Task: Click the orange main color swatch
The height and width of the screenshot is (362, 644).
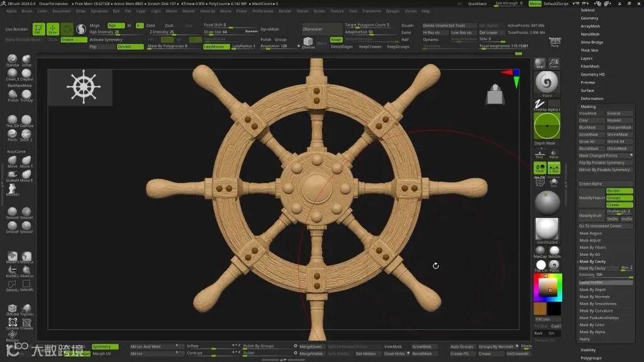Action: [x=540, y=308]
